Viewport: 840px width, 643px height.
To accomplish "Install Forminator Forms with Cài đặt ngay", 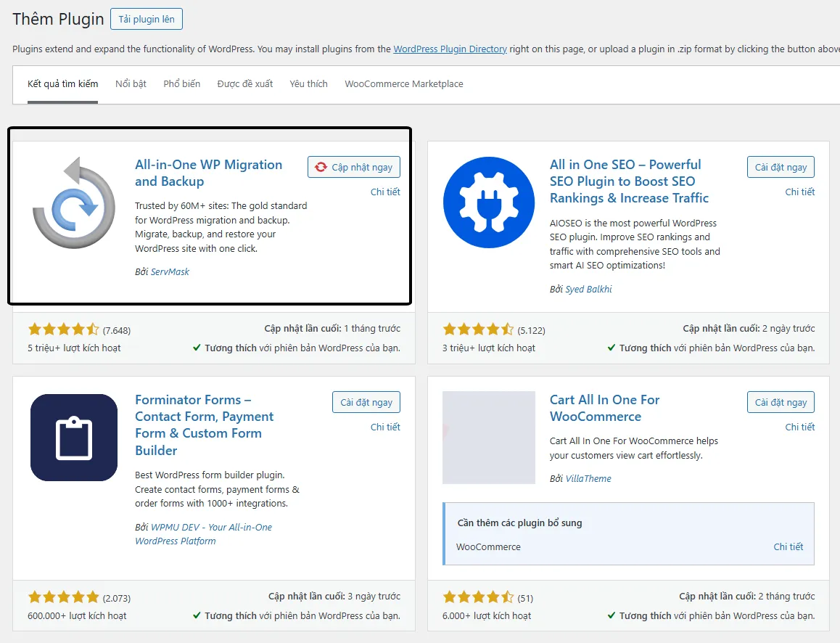I will tap(366, 402).
